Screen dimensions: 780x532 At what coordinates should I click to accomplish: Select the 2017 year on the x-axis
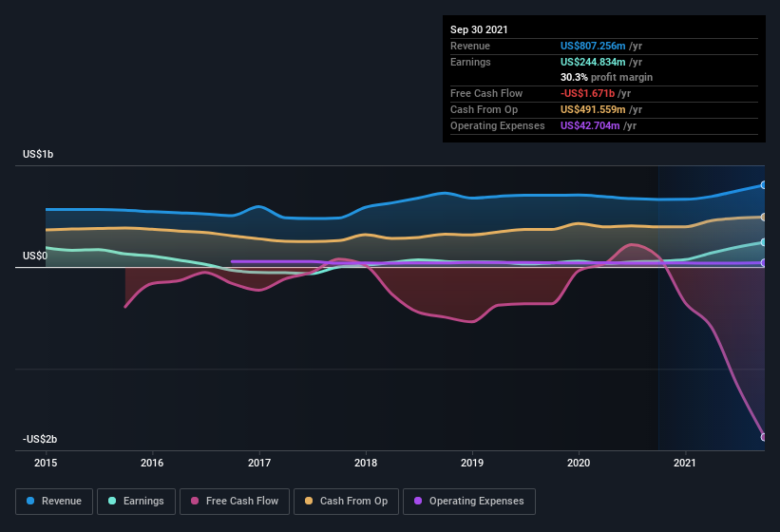(x=259, y=464)
